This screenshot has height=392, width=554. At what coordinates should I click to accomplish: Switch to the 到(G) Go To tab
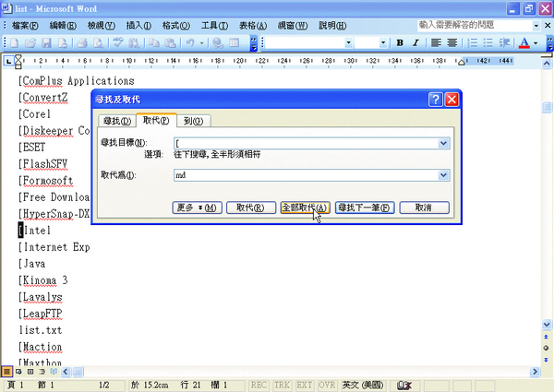pos(193,121)
